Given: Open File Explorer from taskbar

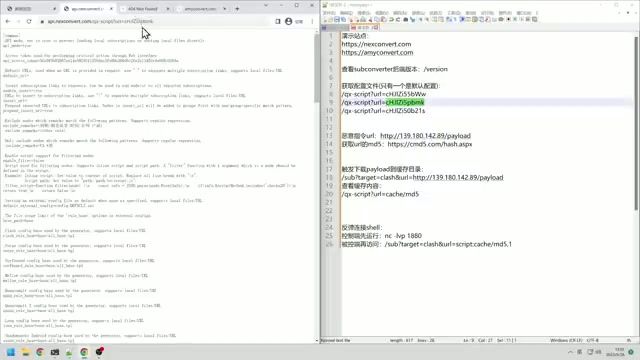Looking at the screenshot, I should 25,352.
